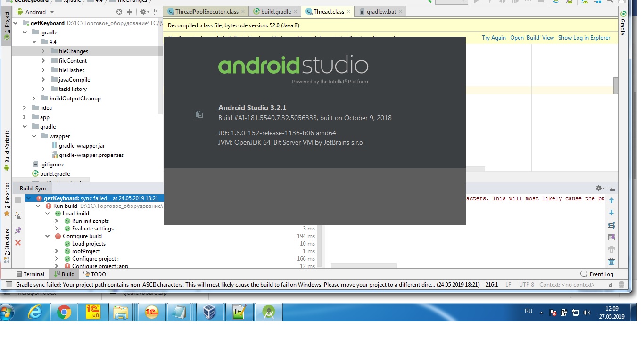The image size is (644, 362).
Task: Click the print icon in build output
Action: pyautogui.click(x=611, y=249)
